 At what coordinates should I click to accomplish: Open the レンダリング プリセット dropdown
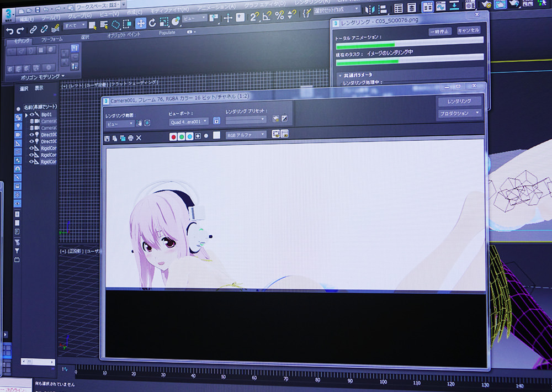(246, 120)
